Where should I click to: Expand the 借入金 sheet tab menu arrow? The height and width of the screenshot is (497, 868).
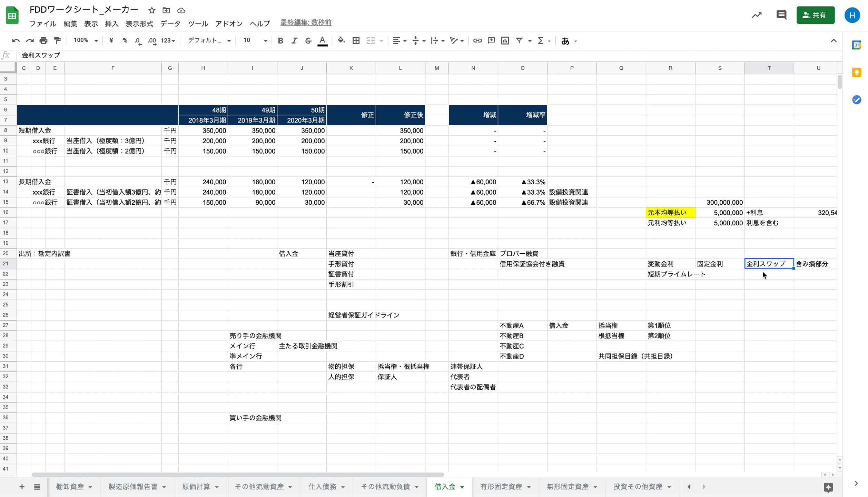[462, 487]
